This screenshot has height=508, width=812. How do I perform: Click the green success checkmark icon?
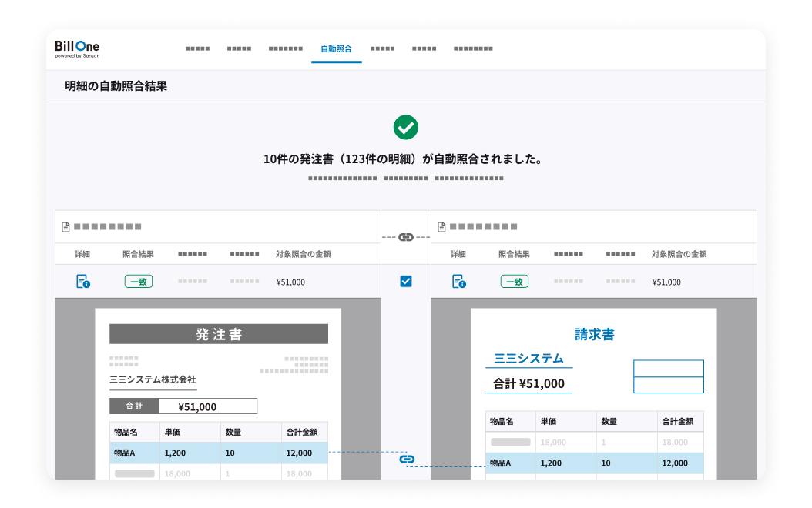coord(405,128)
